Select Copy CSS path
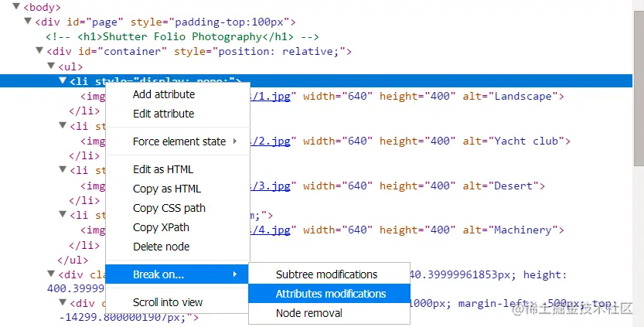This screenshot has height=327, width=644. point(178,208)
